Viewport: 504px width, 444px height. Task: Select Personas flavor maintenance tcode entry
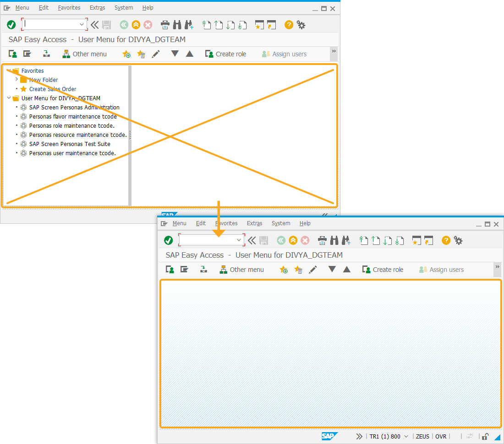point(73,117)
